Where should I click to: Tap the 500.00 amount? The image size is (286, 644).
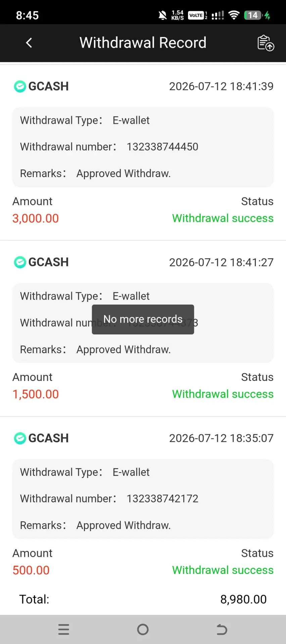click(31, 570)
